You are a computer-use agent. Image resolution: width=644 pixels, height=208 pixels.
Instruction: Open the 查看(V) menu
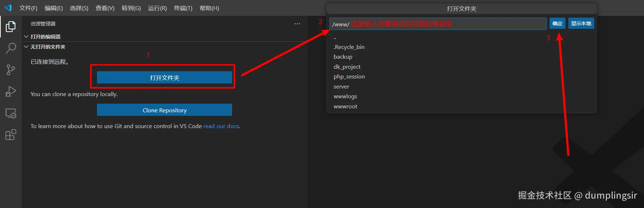pos(105,8)
